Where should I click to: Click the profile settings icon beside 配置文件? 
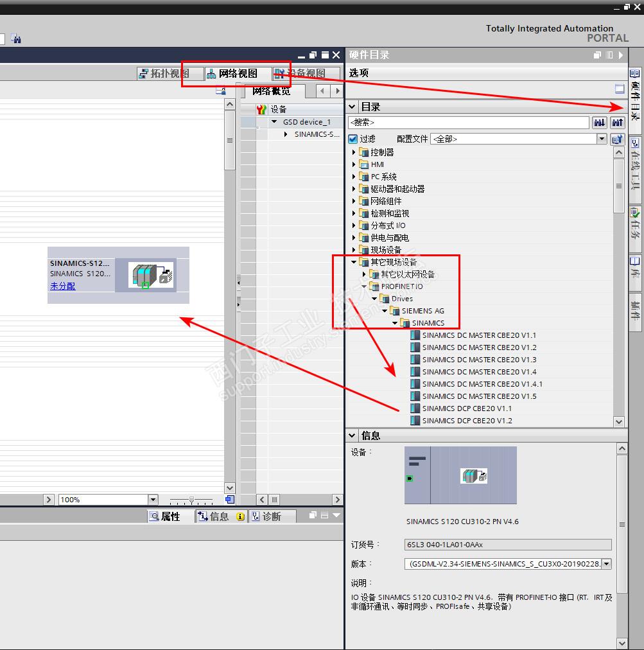tap(618, 139)
